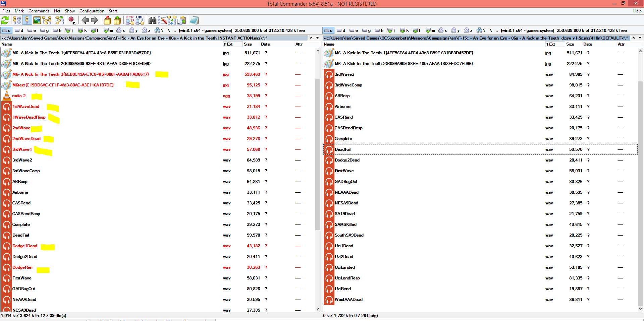Expand left path bar small arrow

tap(3, 38)
